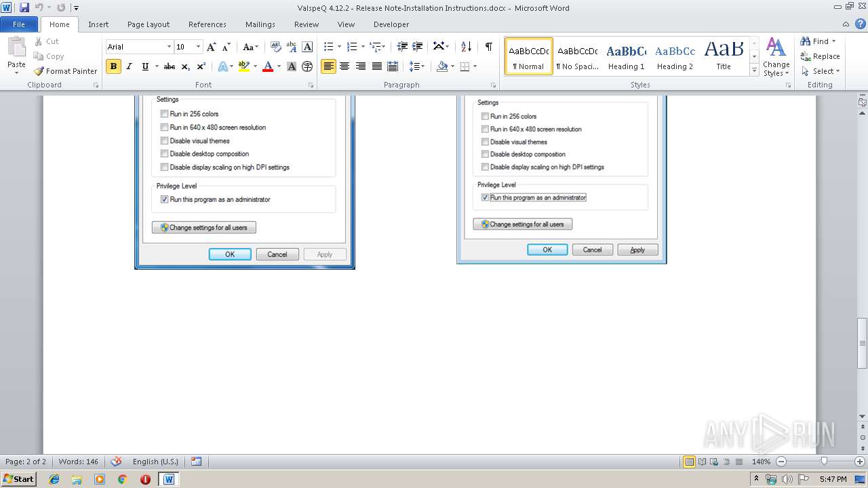Screen dimensions: 868x488
Task: Open the Font dialog launcher
Action: 311,85
